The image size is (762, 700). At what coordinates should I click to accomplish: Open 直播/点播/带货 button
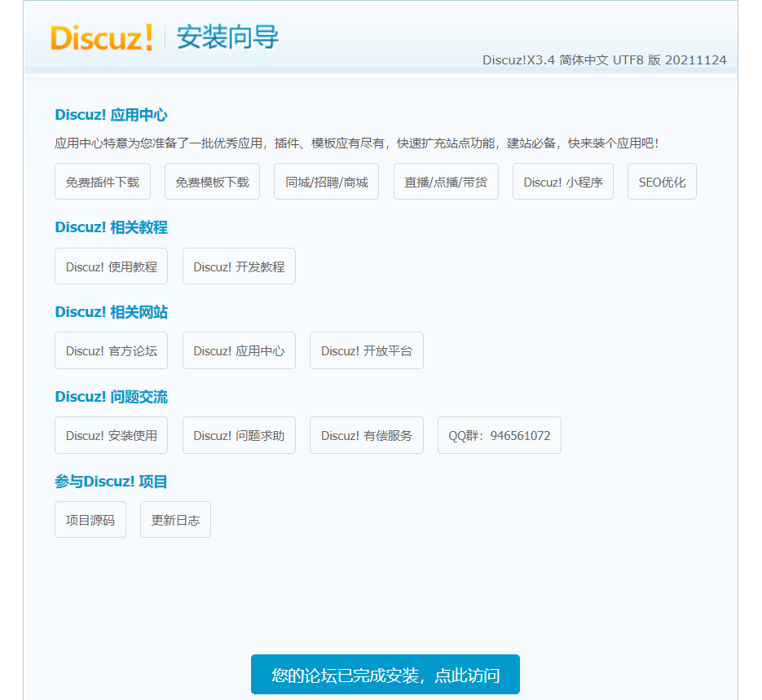(446, 182)
